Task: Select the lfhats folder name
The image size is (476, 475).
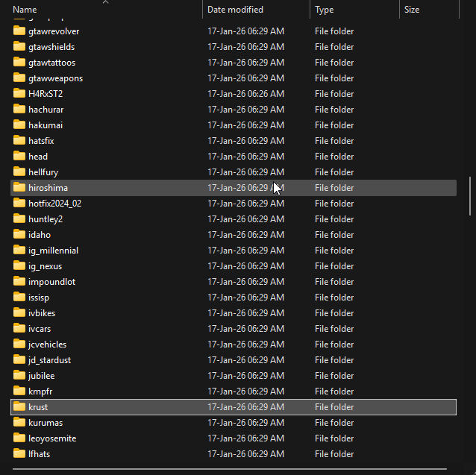Action: (x=39, y=454)
